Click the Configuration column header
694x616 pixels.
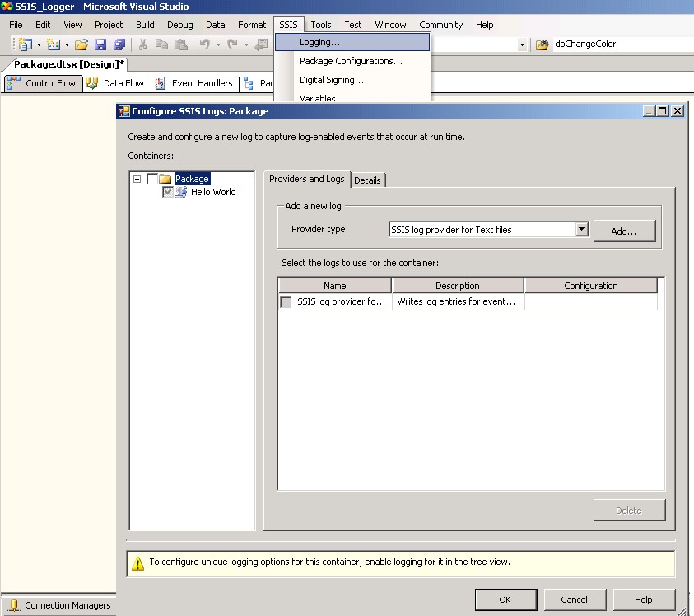[591, 286]
